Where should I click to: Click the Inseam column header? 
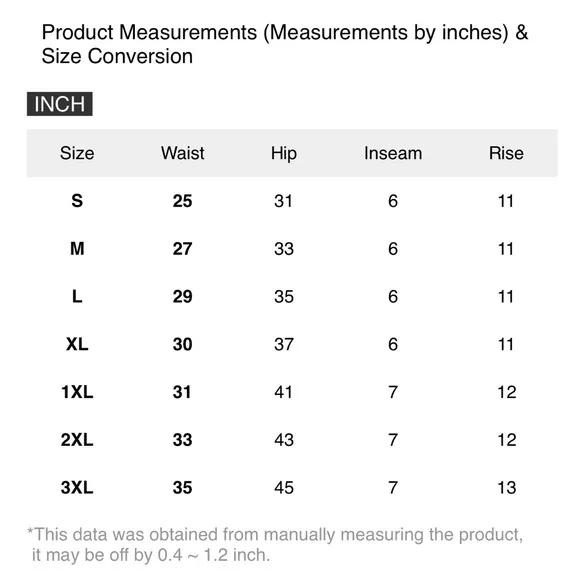[393, 153]
